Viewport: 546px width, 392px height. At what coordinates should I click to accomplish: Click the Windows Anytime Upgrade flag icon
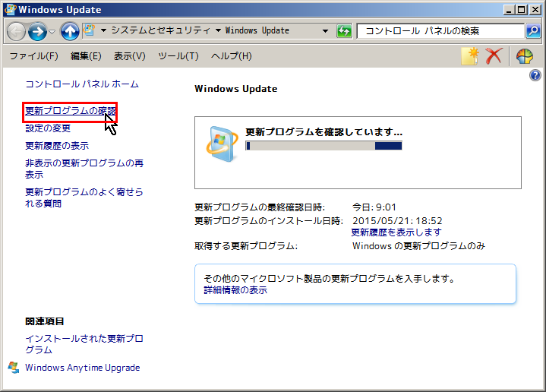(14, 367)
